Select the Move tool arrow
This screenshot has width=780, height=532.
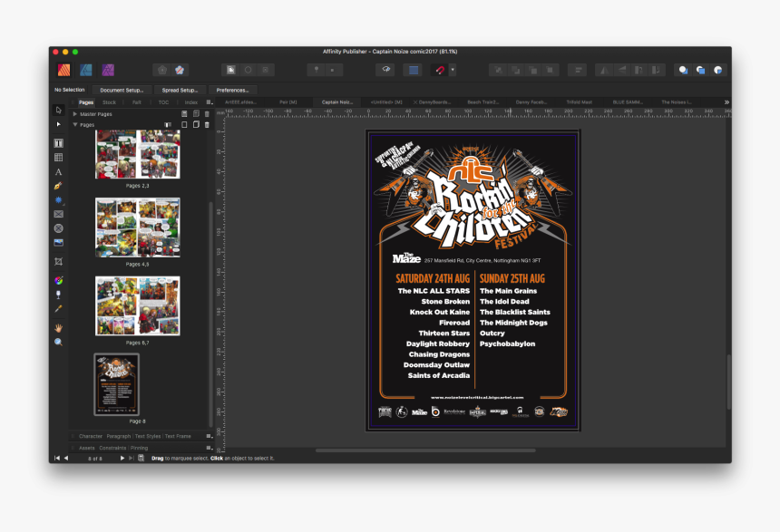click(x=58, y=110)
